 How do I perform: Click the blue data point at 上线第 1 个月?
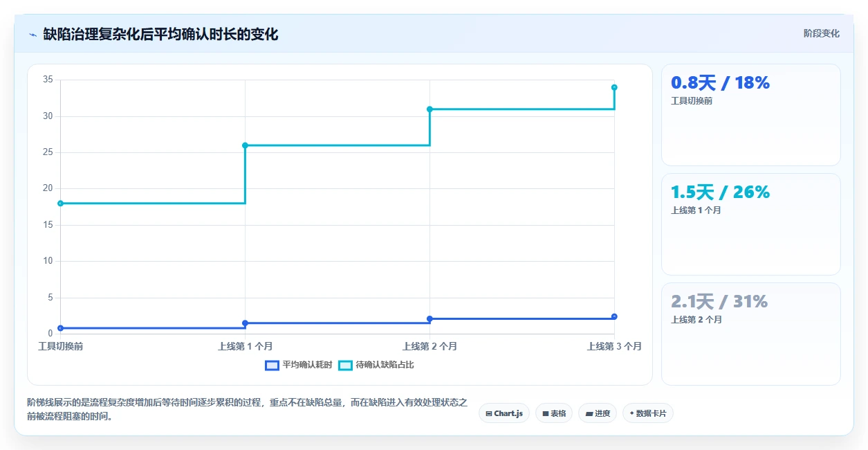pos(245,323)
